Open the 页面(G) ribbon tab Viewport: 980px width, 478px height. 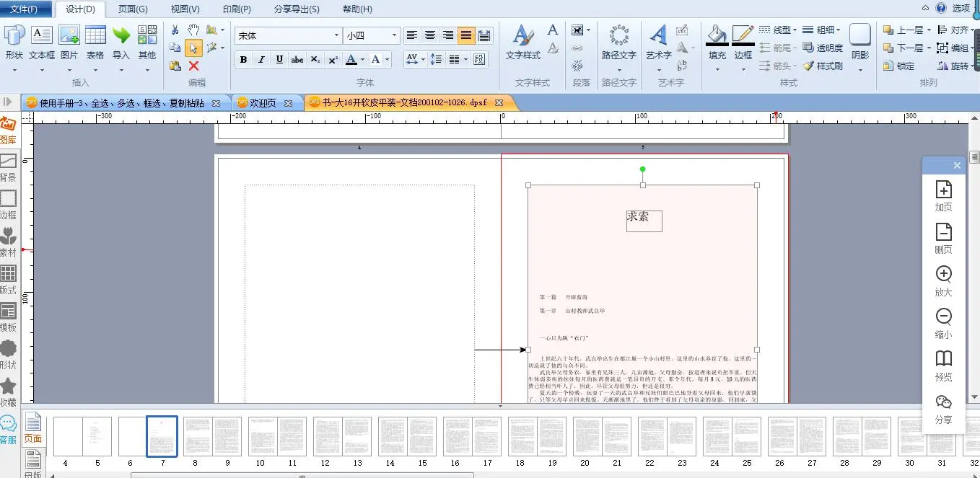pyautogui.click(x=133, y=9)
